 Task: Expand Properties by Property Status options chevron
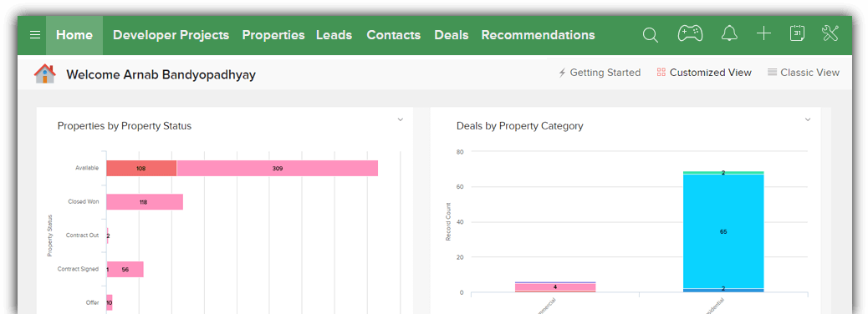[x=401, y=119]
